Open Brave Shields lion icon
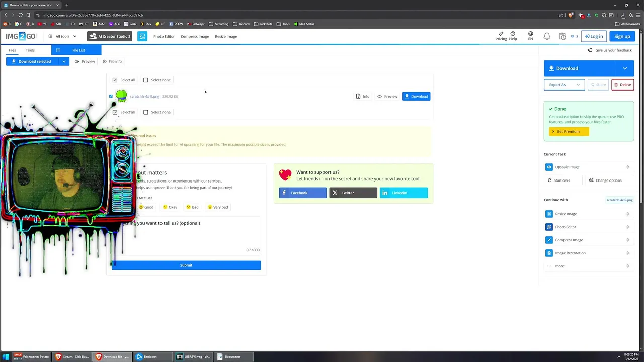 pos(571,15)
